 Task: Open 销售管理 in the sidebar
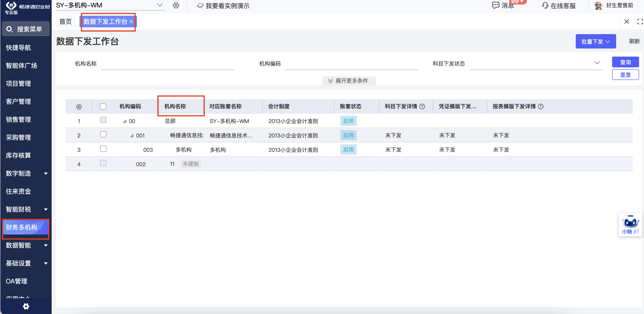click(18, 119)
